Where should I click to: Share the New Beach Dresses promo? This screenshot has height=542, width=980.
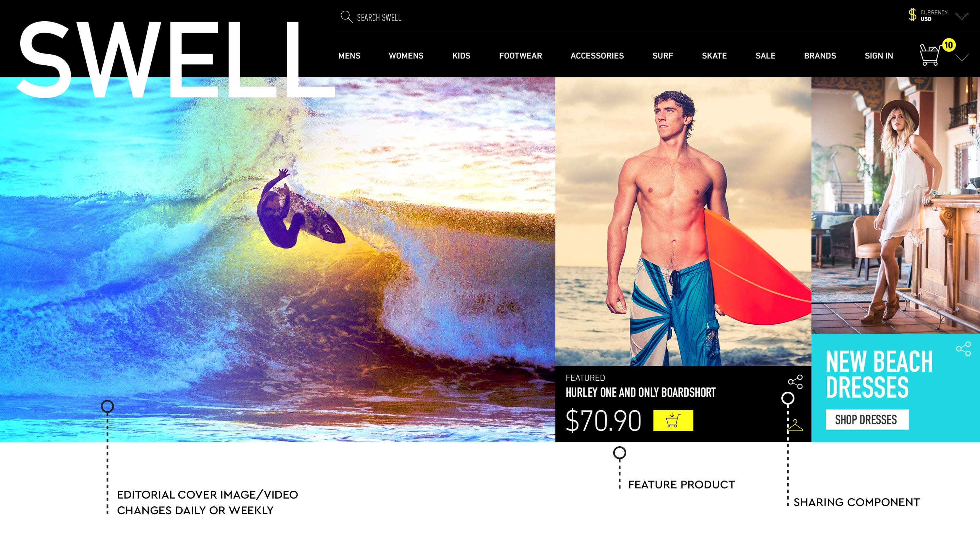[x=963, y=349]
